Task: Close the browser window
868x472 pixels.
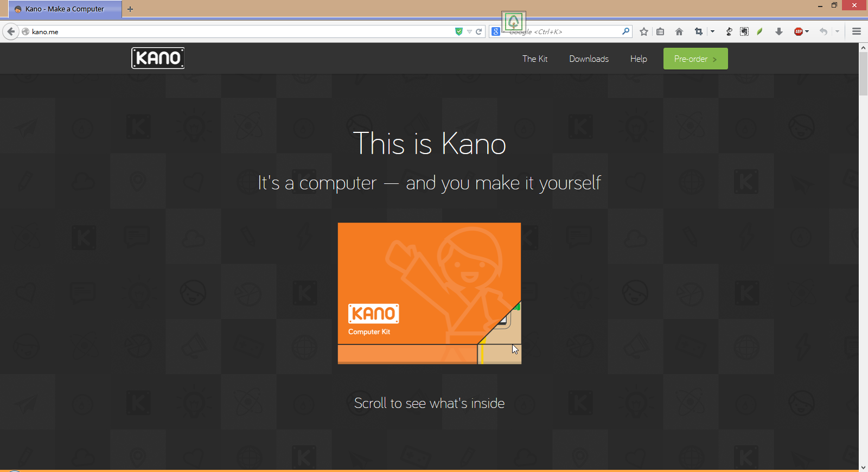Action: click(x=854, y=5)
